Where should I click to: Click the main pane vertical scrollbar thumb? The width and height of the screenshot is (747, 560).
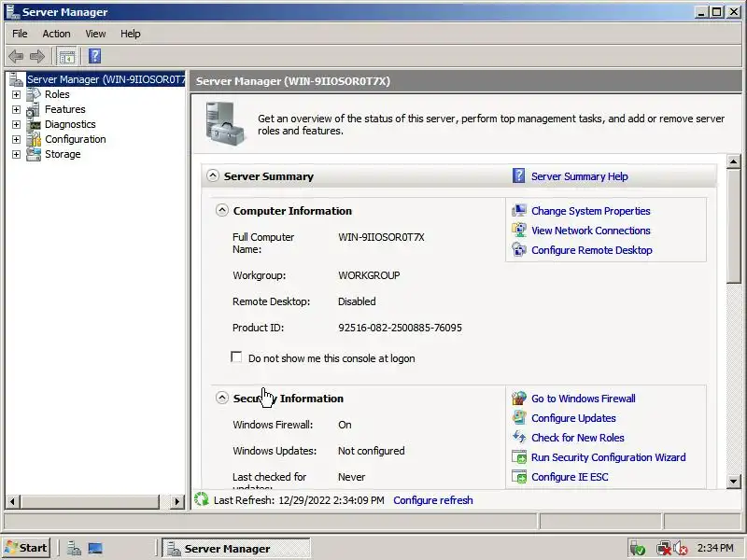tap(734, 226)
